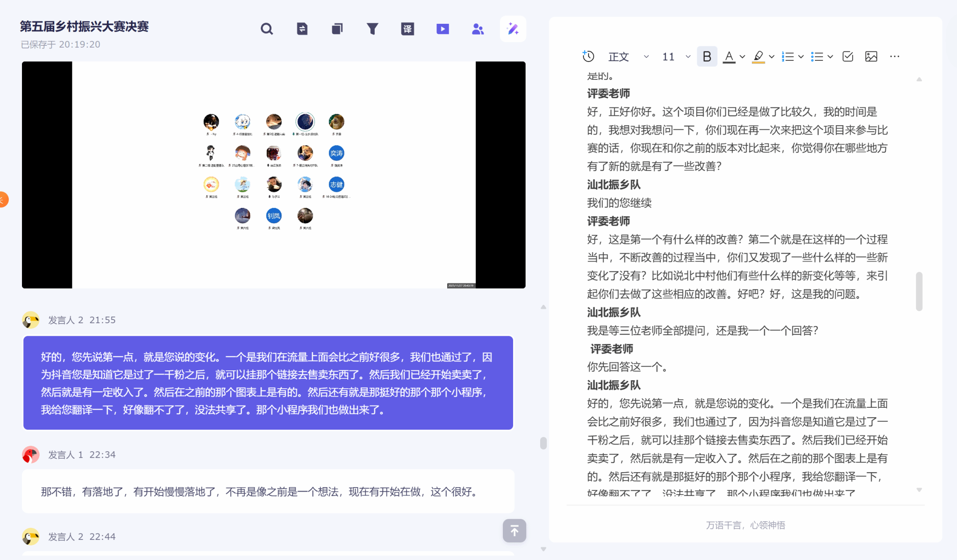Click the back-to-top arrow button
The image size is (957, 560).
[x=514, y=531]
